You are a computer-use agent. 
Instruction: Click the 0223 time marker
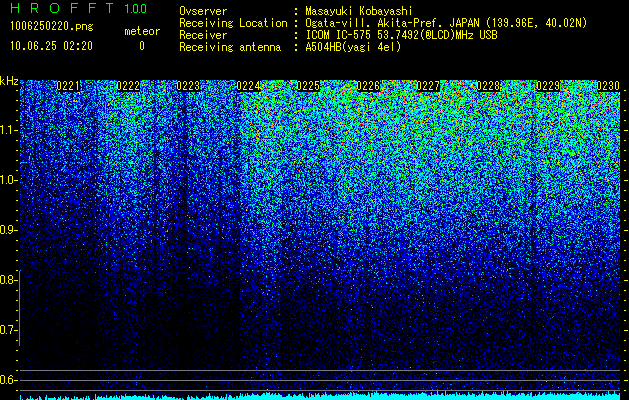click(188, 86)
